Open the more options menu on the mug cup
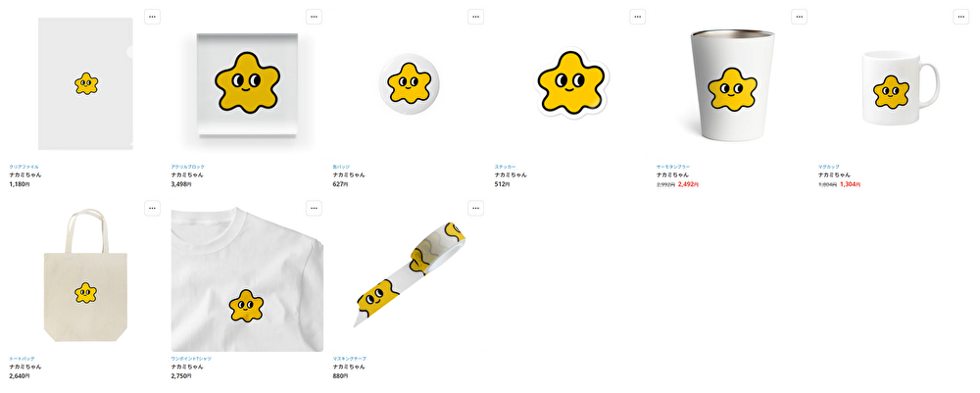 click(961, 17)
